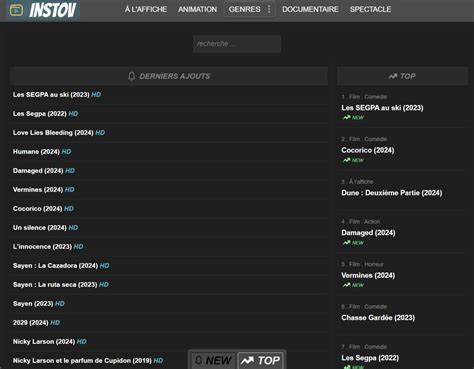Click the DERNIERS AJOUTS header
The height and width of the screenshot is (369, 474).
point(169,76)
